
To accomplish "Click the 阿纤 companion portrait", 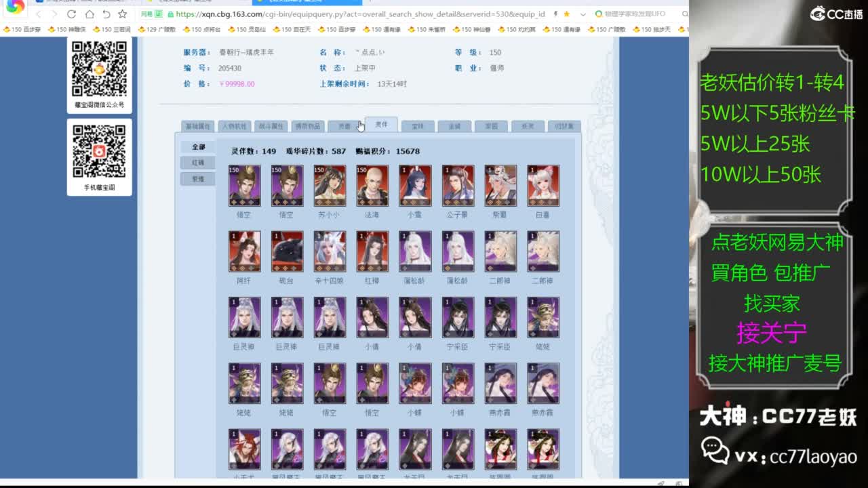I will pos(244,251).
